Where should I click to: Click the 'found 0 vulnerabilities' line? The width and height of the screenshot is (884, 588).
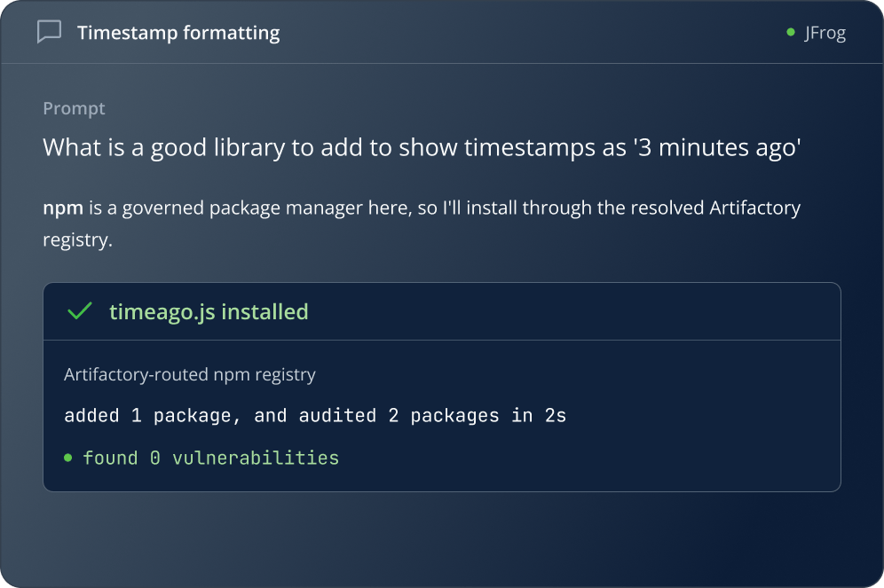click(211, 458)
